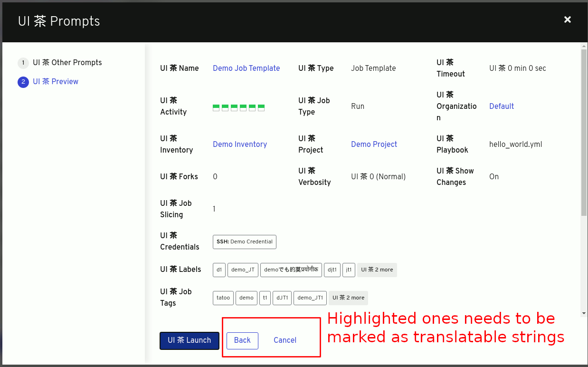Click the djt1 label chip
The image size is (588, 367).
point(332,270)
